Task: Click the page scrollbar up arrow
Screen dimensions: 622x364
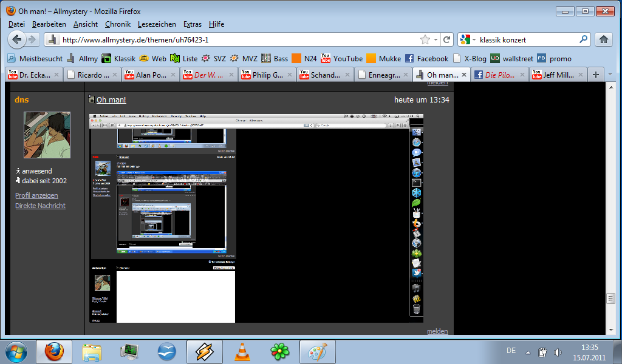Action: click(x=610, y=87)
